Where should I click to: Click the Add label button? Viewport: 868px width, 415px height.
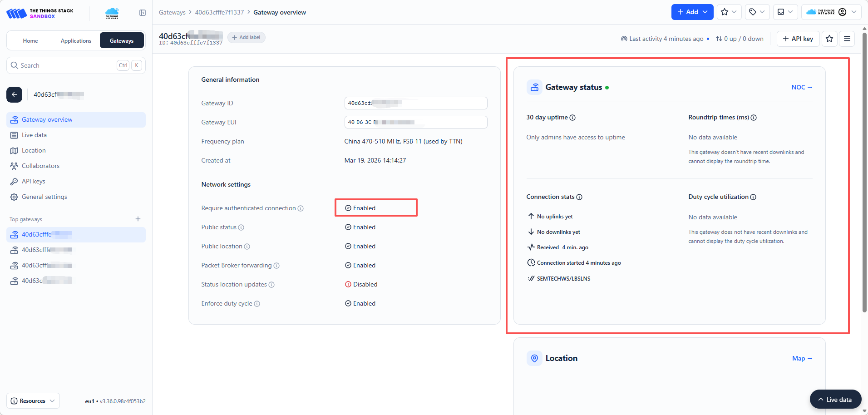[x=246, y=37]
